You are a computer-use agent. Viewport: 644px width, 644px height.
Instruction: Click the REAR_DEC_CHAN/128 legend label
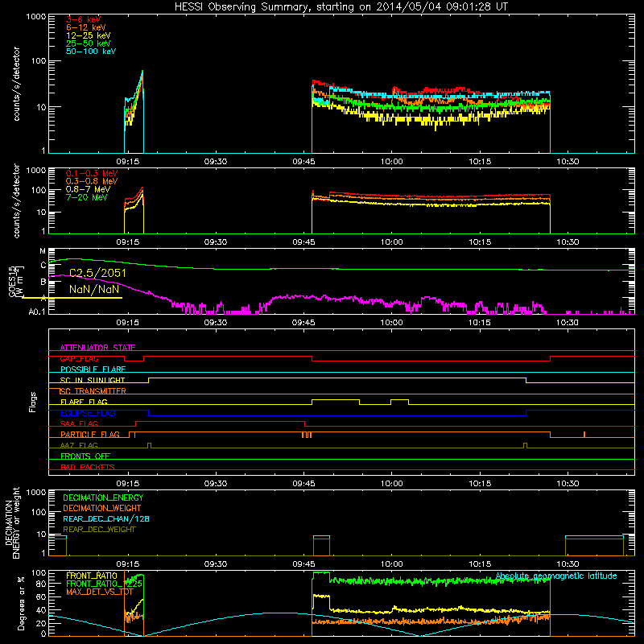[x=106, y=518]
